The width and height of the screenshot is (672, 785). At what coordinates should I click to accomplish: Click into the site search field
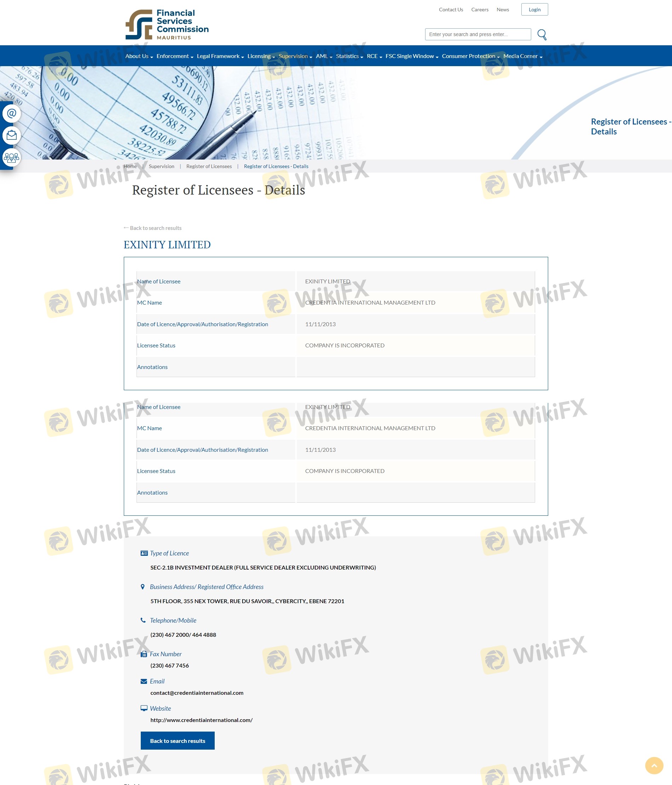click(x=478, y=34)
